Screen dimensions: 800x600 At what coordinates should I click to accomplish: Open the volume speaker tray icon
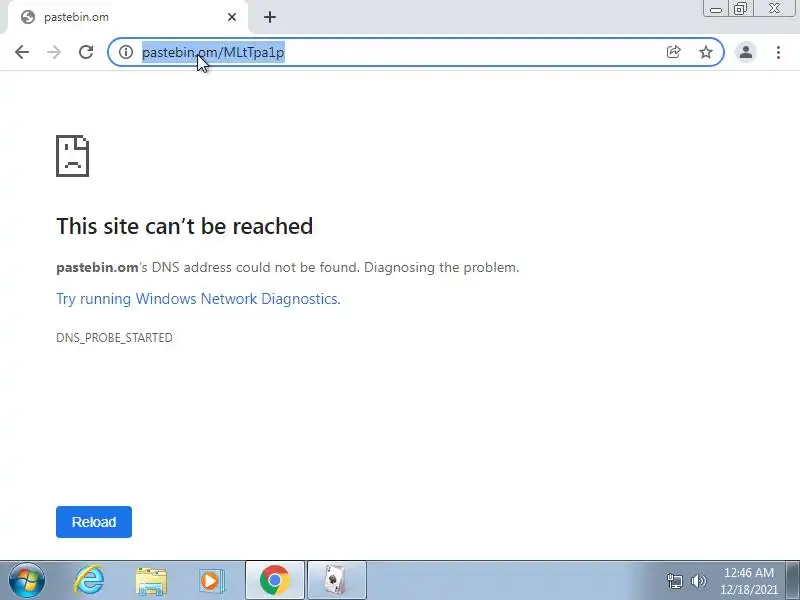(698, 581)
